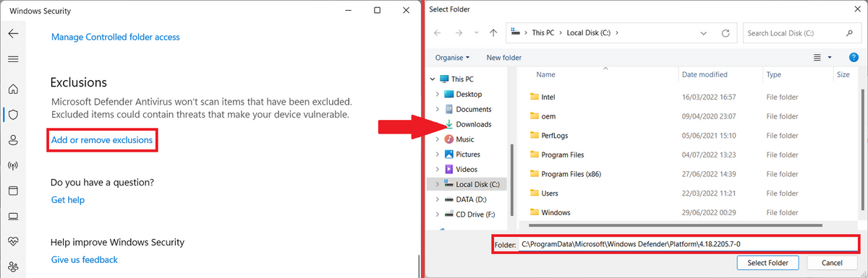Image resolution: width=868 pixels, height=278 pixels.
Task: Select Documents in navigation pane
Action: [x=474, y=109]
